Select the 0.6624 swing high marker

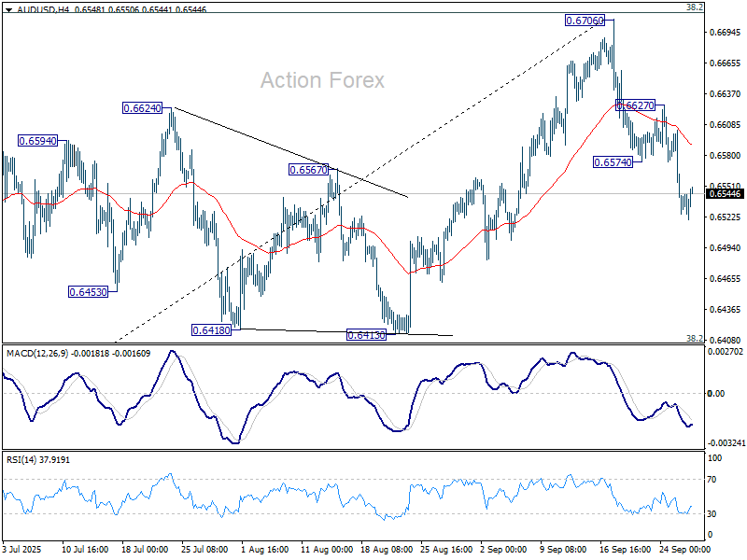[143, 107]
